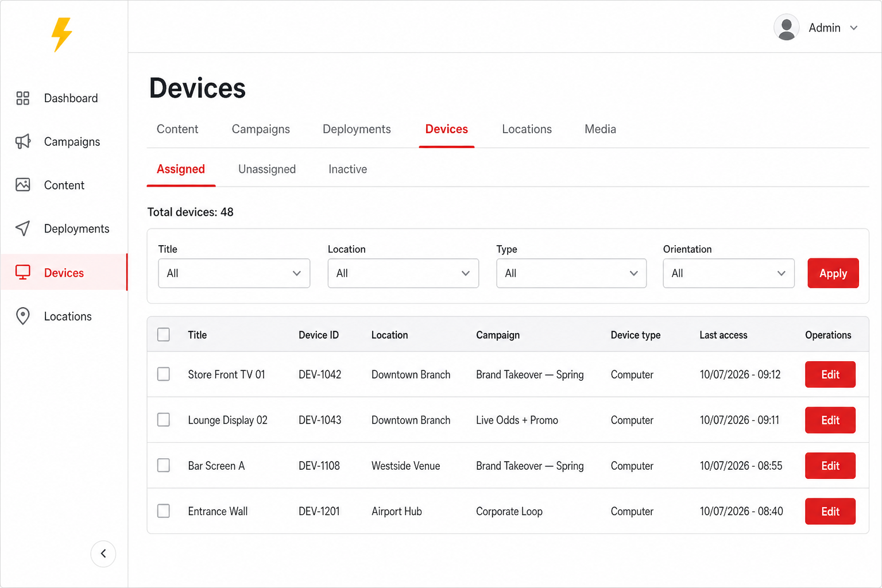Edit the Entrance Wall device
Image resolution: width=882 pixels, height=588 pixels.
coord(830,512)
